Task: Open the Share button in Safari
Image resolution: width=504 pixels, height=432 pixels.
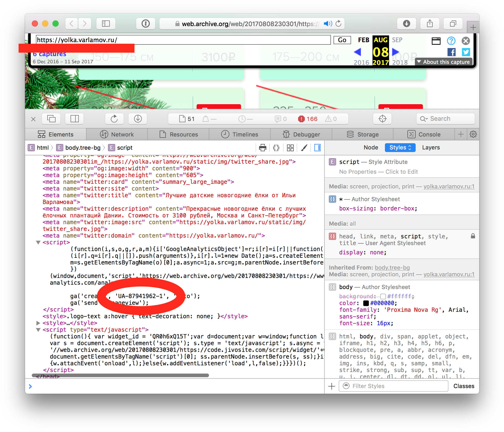Action: [430, 24]
